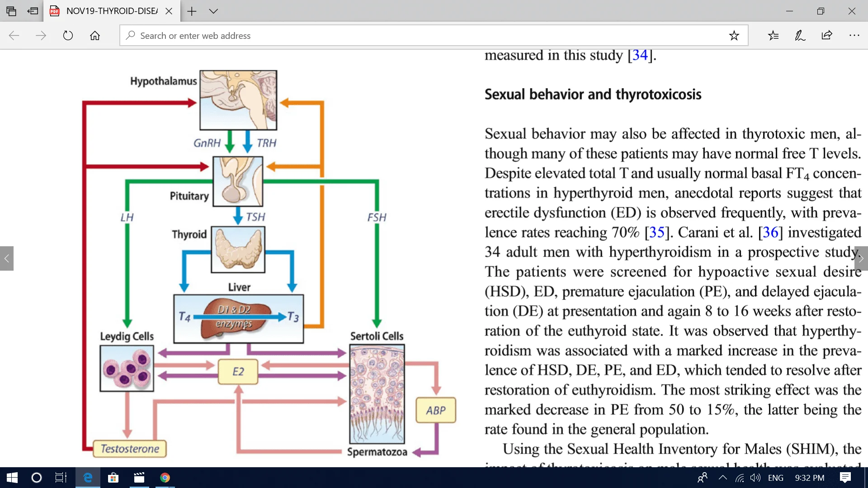This screenshot has height=488, width=868.
Task: Open citation link 34
Action: pyautogui.click(x=640, y=55)
